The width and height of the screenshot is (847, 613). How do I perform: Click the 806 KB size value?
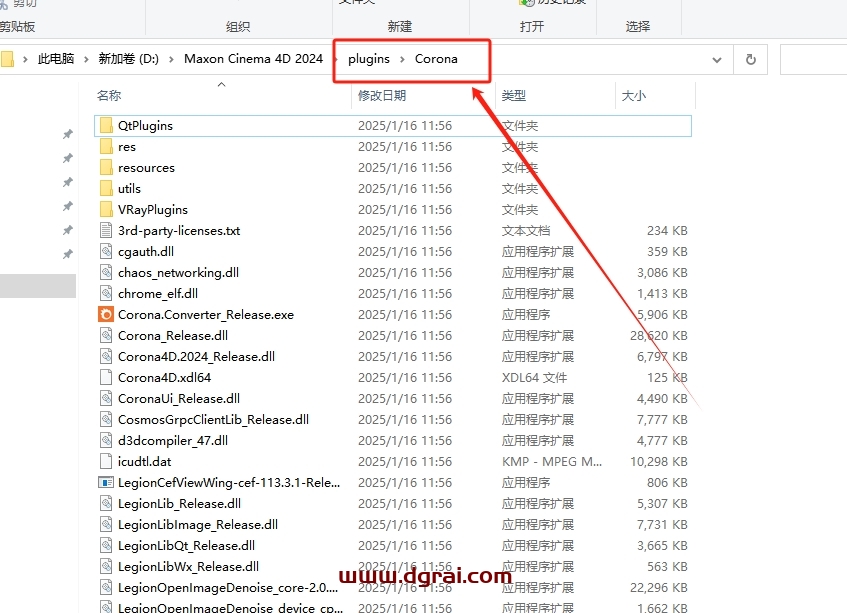pyautogui.click(x=667, y=482)
